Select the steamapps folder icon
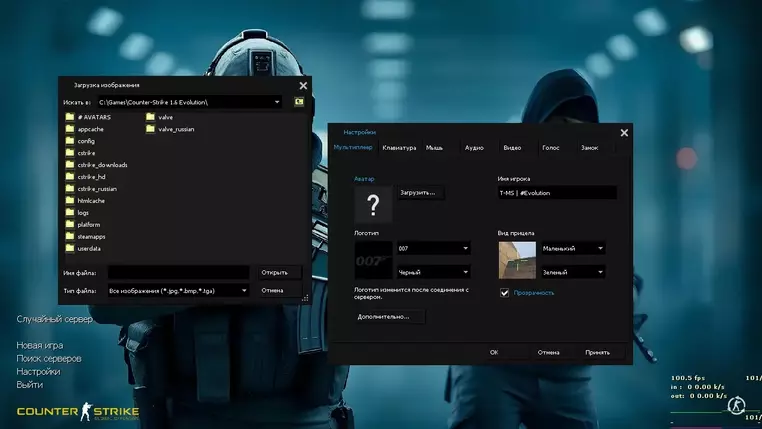Image resolution: width=762 pixels, height=429 pixels. click(70, 237)
